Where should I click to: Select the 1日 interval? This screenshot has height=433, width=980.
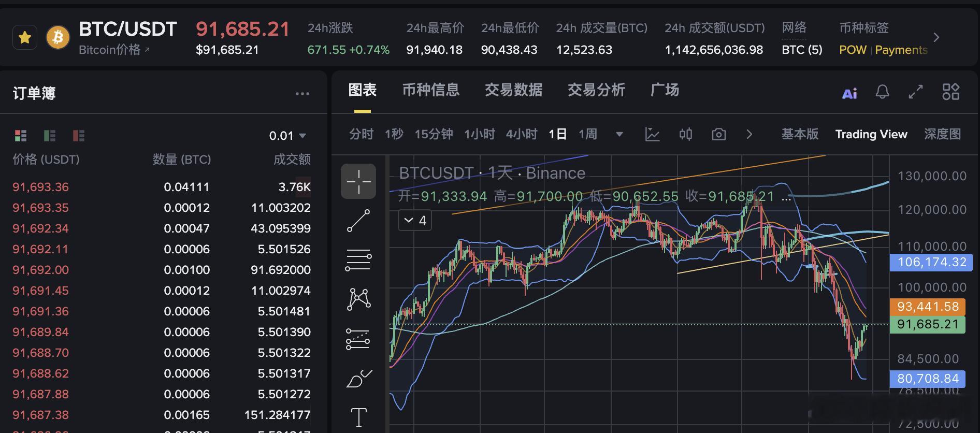point(558,134)
